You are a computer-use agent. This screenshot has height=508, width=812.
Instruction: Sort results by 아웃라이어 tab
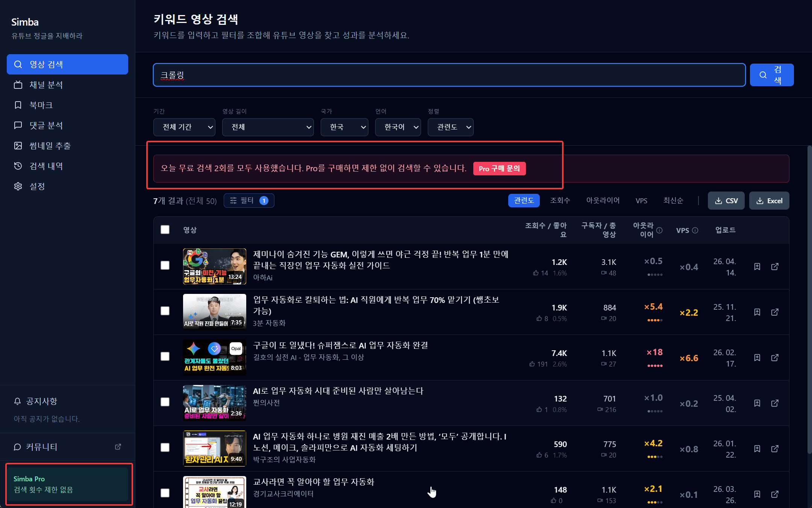tap(603, 201)
